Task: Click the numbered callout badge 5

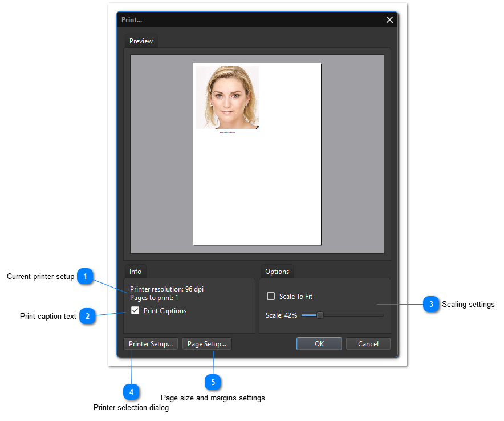Action: [x=213, y=382]
